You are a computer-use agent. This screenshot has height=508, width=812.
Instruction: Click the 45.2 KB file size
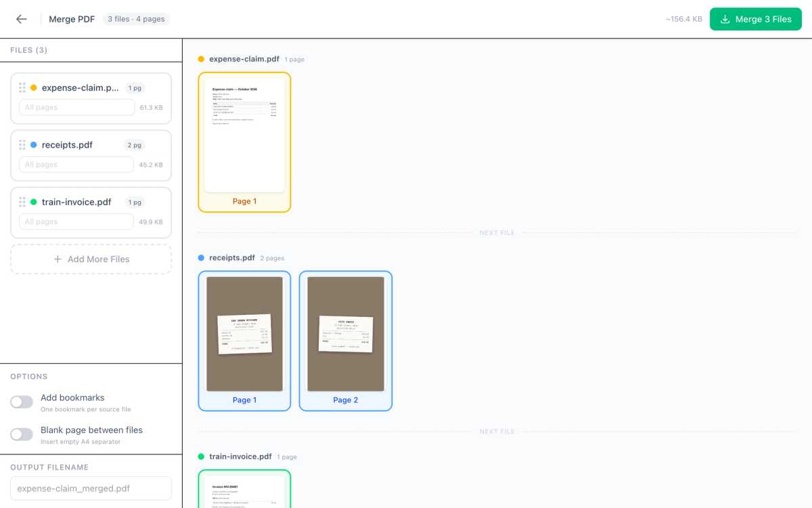(x=151, y=165)
